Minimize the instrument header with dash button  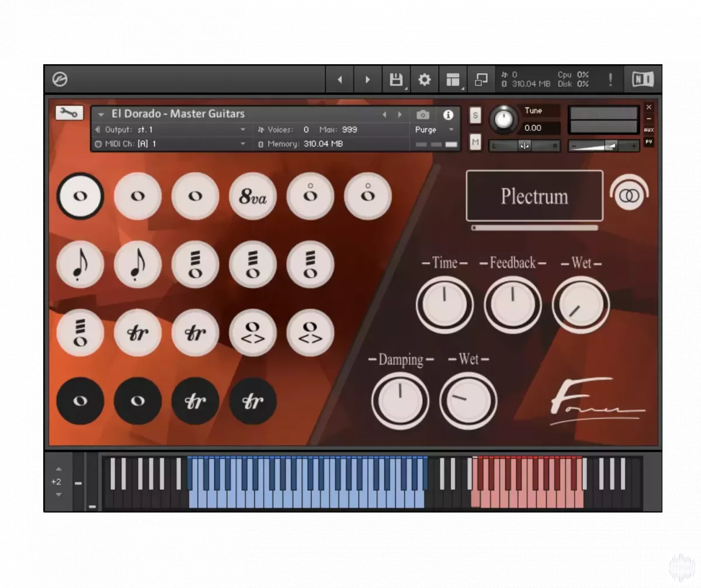coord(648,119)
